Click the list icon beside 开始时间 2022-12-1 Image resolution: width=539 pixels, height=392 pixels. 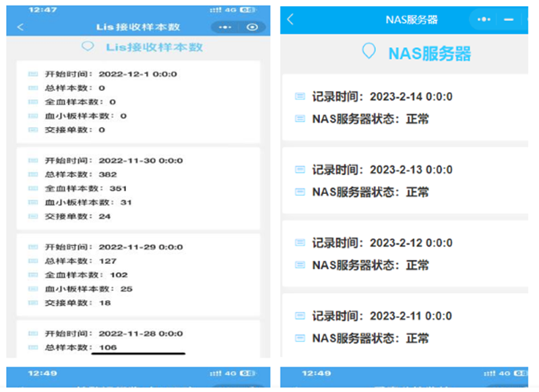point(32,73)
